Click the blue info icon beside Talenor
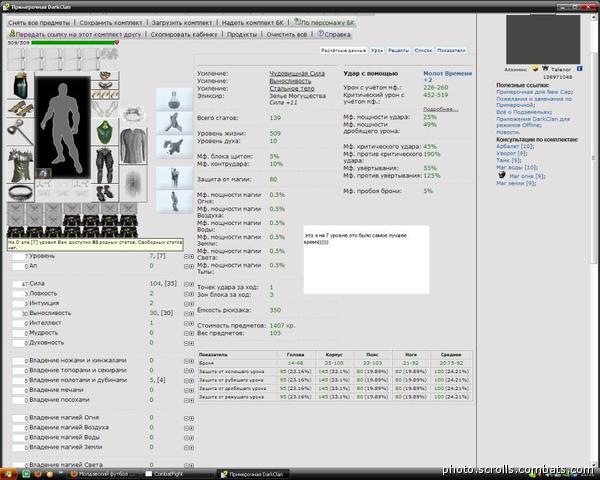Screen dimensions: 600x480 [579, 69]
